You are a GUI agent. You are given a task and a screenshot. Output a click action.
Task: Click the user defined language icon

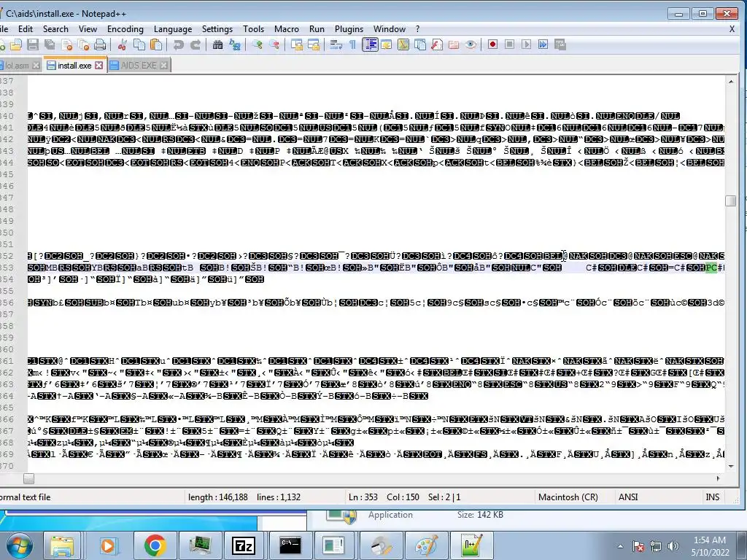387,44
